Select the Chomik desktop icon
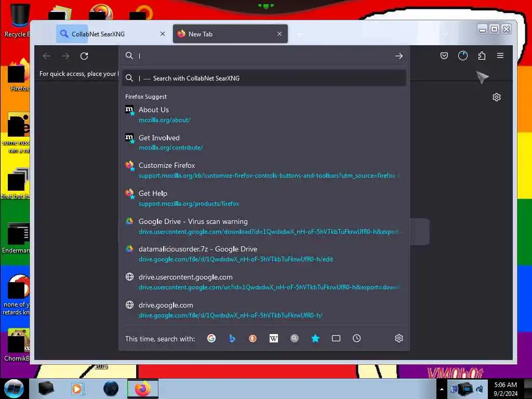Screen dimensions: 532x399 click(17, 345)
